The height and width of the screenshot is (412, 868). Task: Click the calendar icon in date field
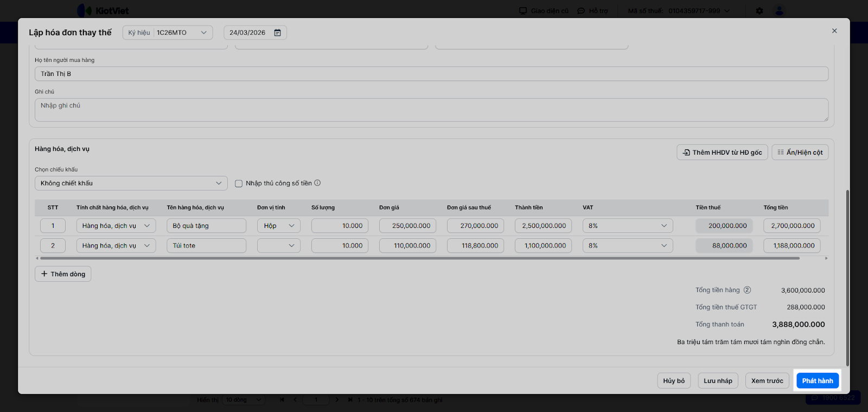pyautogui.click(x=277, y=33)
